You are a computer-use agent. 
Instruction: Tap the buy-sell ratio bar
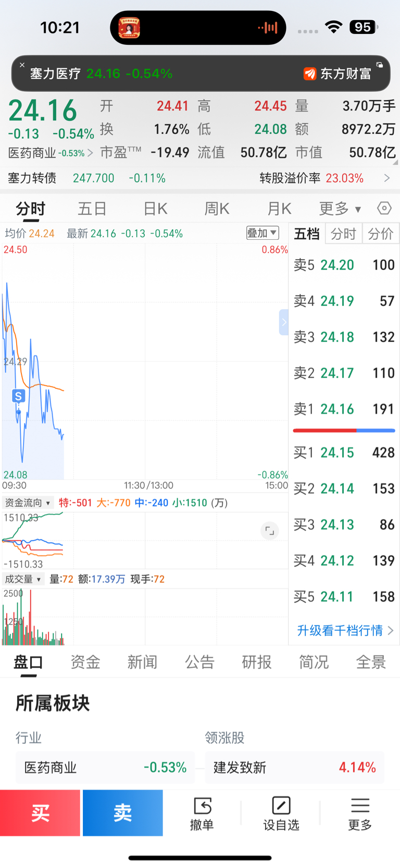(x=344, y=431)
